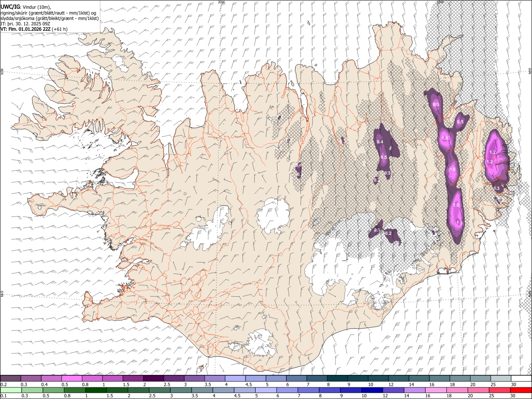Select the darkest green 1 swatch in bottom legend row
The height and width of the screenshot is (399, 532).
coord(96,390)
